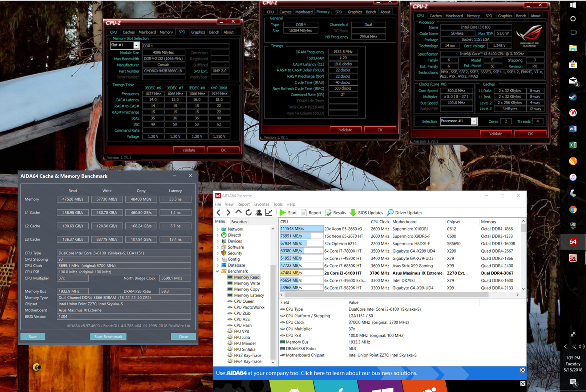This screenshot has height=392, width=586.
Task: Click Close in Cache & Memory Benchmark
Action: point(183,337)
